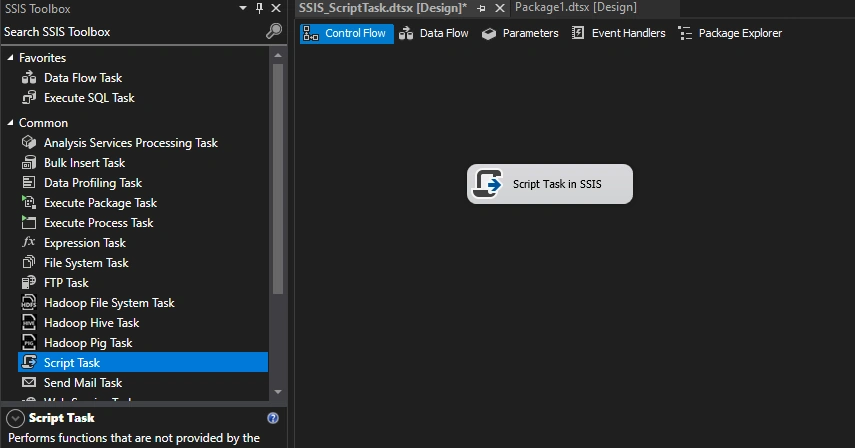This screenshot has width=855, height=448.
Task: Click the Event Handlers tab icon
Action: 578,33
